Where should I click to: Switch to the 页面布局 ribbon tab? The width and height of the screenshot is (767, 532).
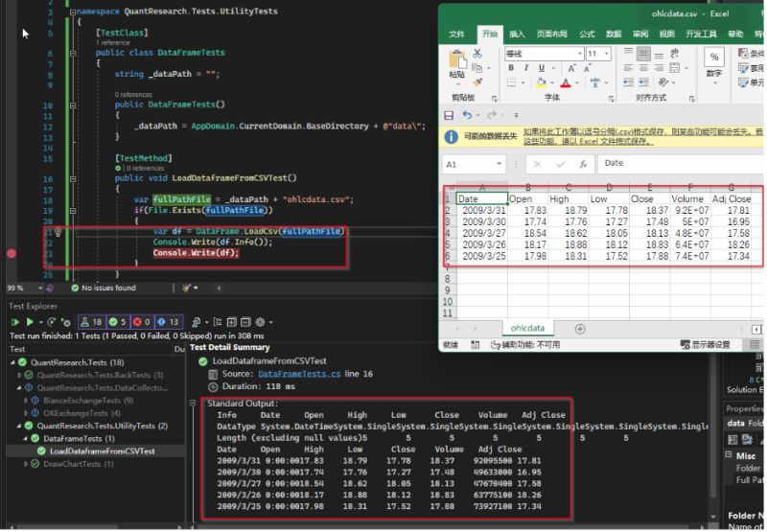click(552, 34)
